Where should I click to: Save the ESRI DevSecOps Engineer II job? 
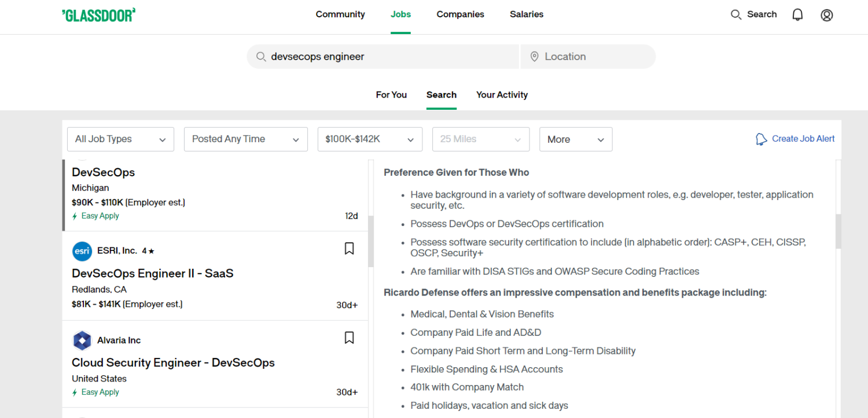349,249
